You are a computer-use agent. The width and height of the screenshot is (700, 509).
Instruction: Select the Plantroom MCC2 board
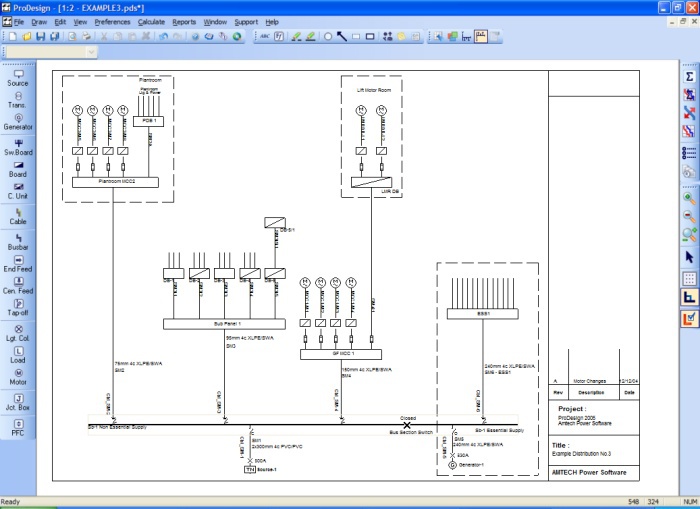pyautogui.click(x=115, y=182)
